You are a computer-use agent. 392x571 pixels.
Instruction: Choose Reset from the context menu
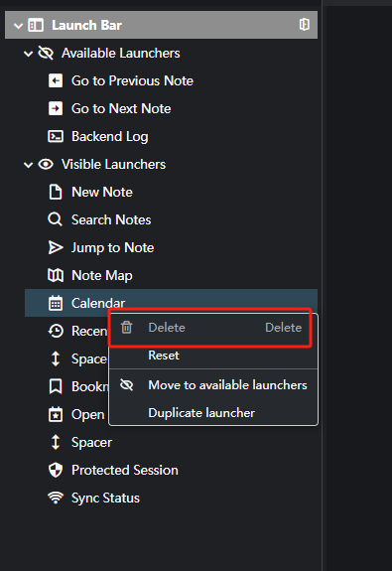213,356
